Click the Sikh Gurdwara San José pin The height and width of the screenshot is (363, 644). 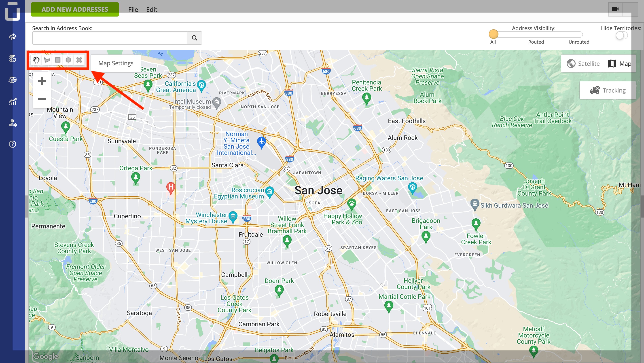click(475, 205)
